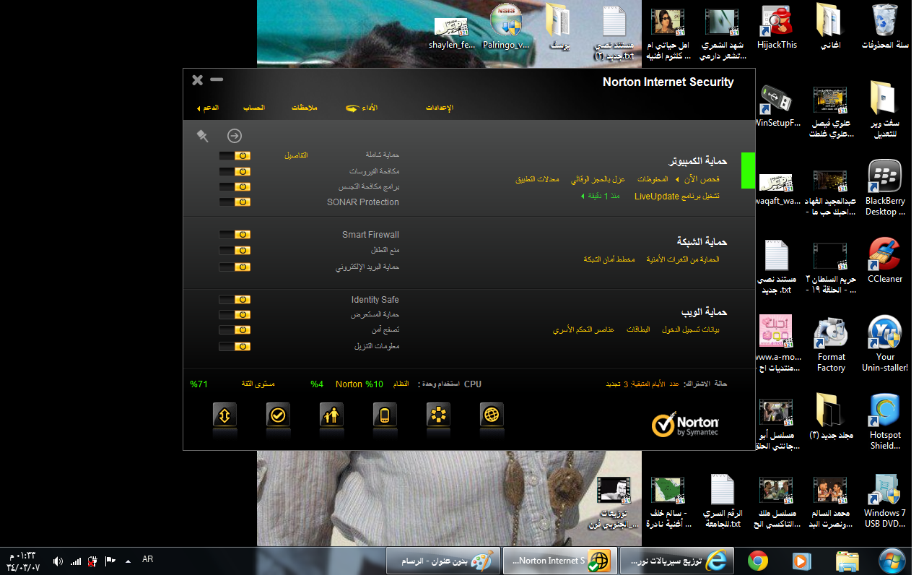Viewport: 924px width, 578px height.
Task: Open the بيانات تسجيل الدخول link
Action: (691, 329)
